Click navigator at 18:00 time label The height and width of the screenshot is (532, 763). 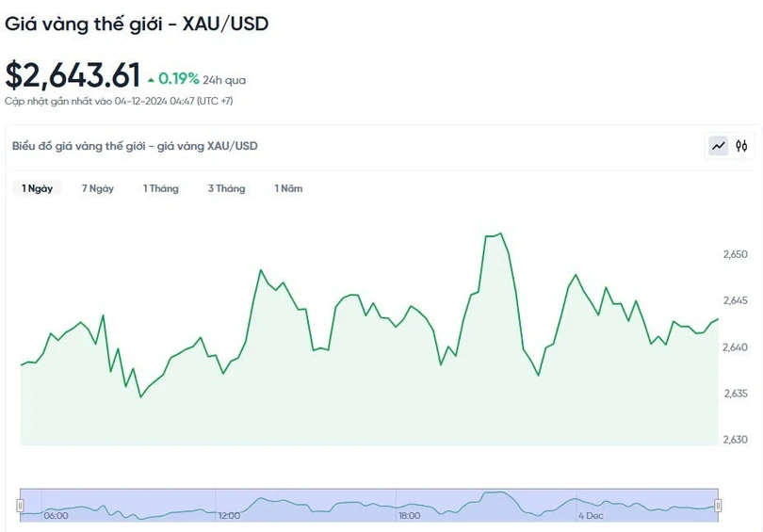[x=409, y=515]
